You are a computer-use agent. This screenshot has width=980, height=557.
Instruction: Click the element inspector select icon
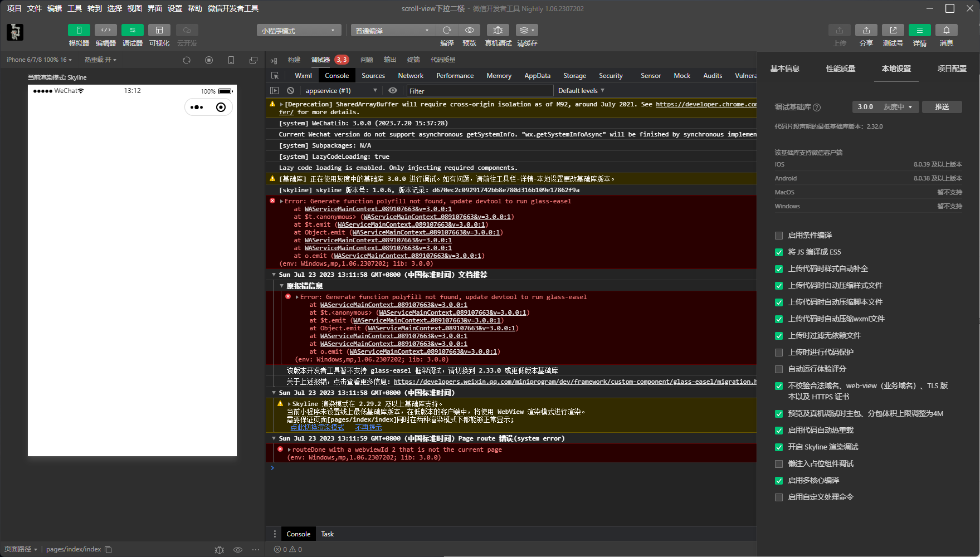[x=275, y=76]
